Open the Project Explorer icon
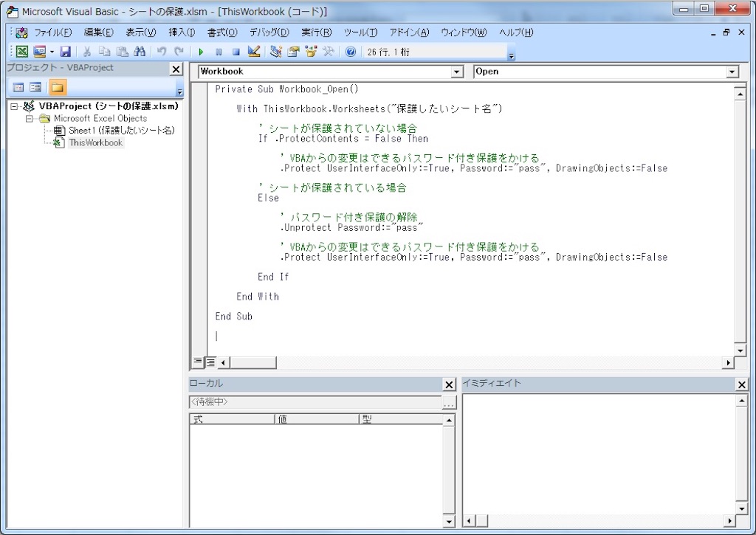The width and height of the screenshot is (756, 535). pos(276,52)
